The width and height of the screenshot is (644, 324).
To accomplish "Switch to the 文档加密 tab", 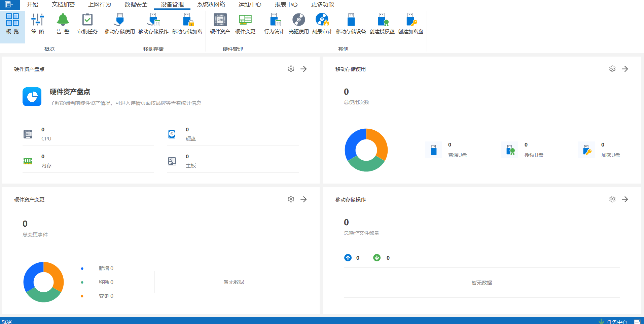I will pyautogui.click(x=63, y=4).
